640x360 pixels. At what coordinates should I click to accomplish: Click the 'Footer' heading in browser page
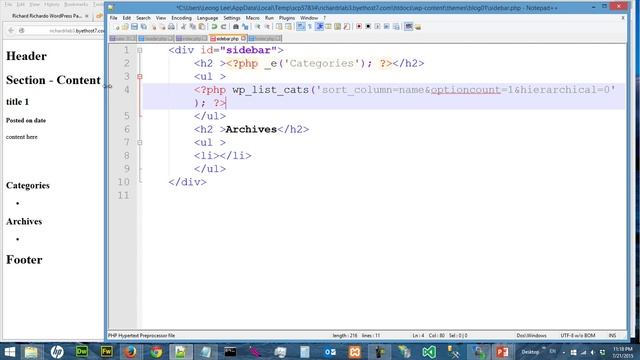24,260
